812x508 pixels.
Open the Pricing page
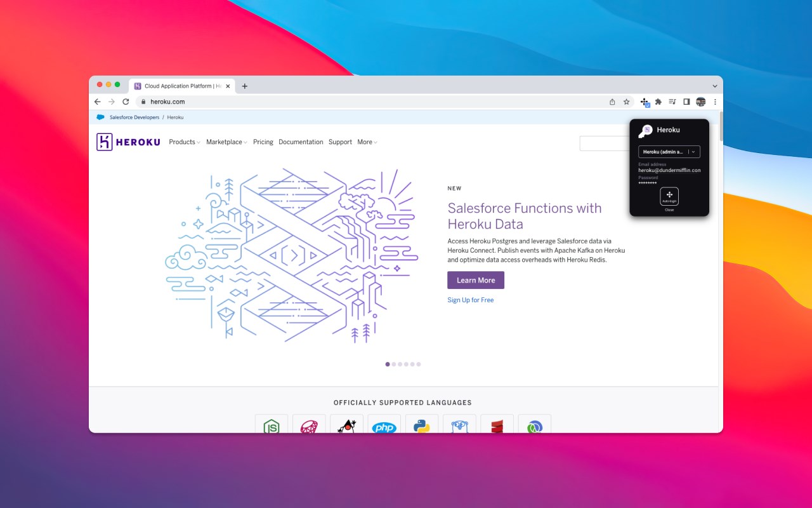(263, 142)
